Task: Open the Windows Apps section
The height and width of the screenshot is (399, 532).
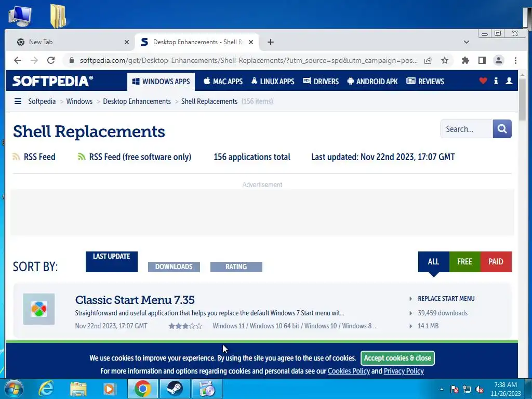Action: 161,82
